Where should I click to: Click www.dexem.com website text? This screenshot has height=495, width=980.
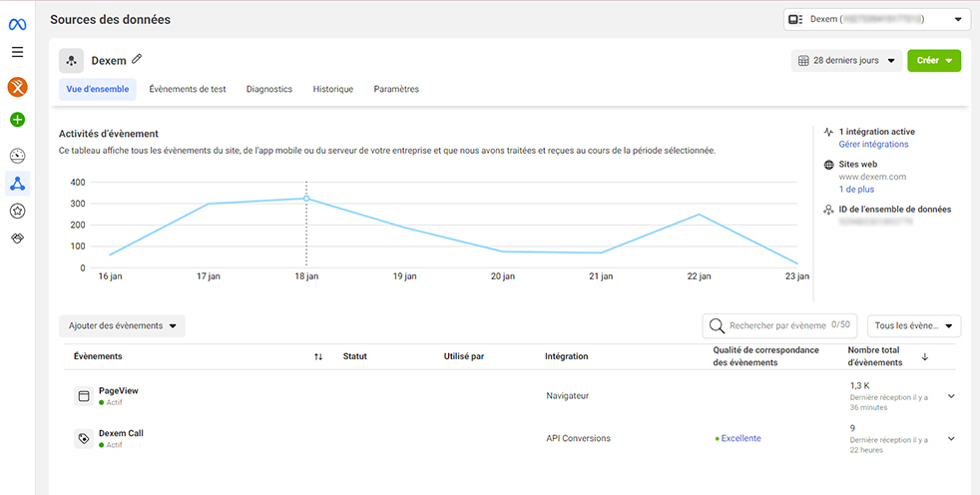[x=872, y=177]
